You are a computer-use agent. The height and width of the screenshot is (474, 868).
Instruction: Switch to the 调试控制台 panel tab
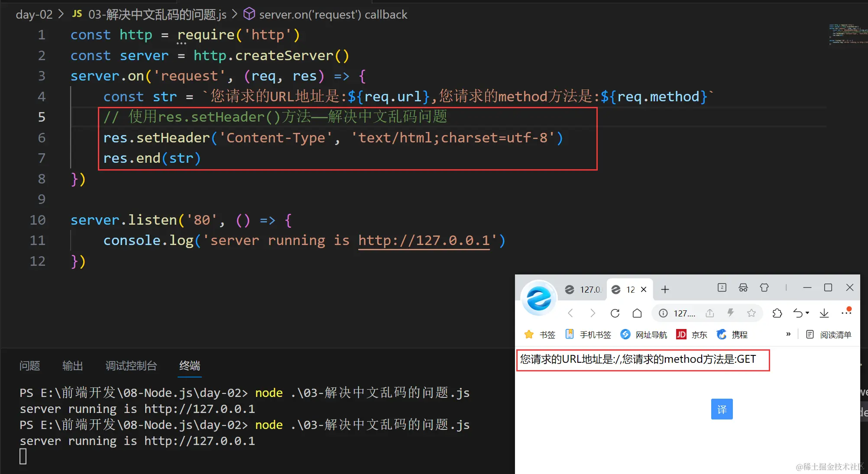coord(131,366)
